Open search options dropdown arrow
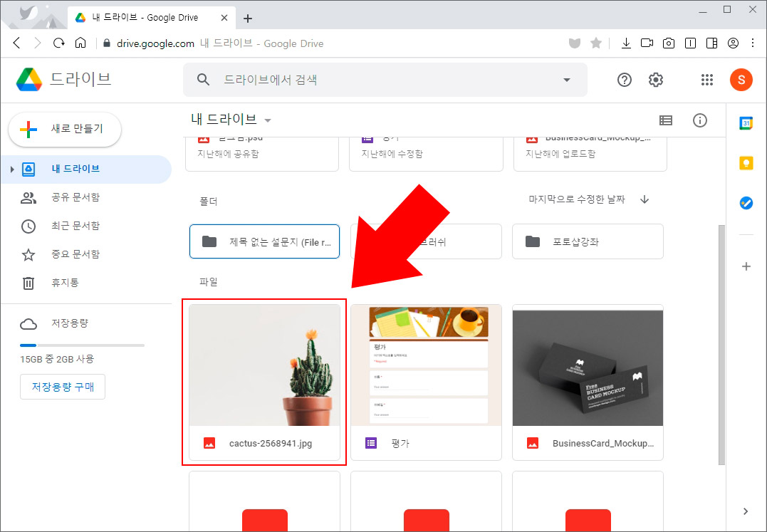767x532 pixels. (566, 80)
